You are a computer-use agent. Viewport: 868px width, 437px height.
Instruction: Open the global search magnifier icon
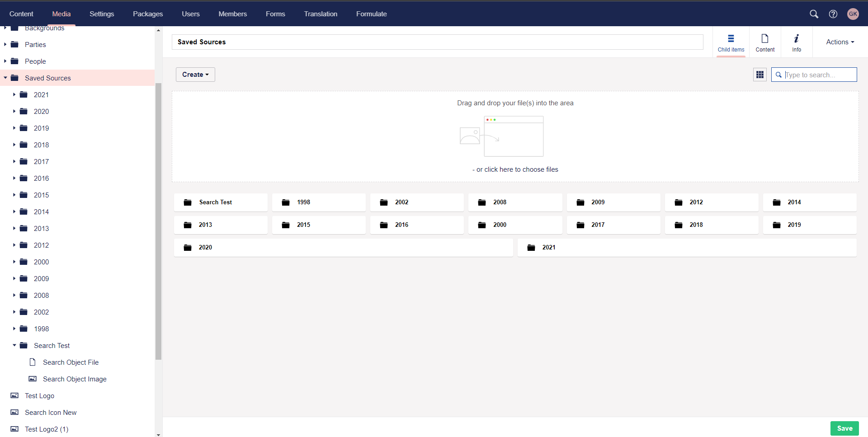tap(814, 14)
